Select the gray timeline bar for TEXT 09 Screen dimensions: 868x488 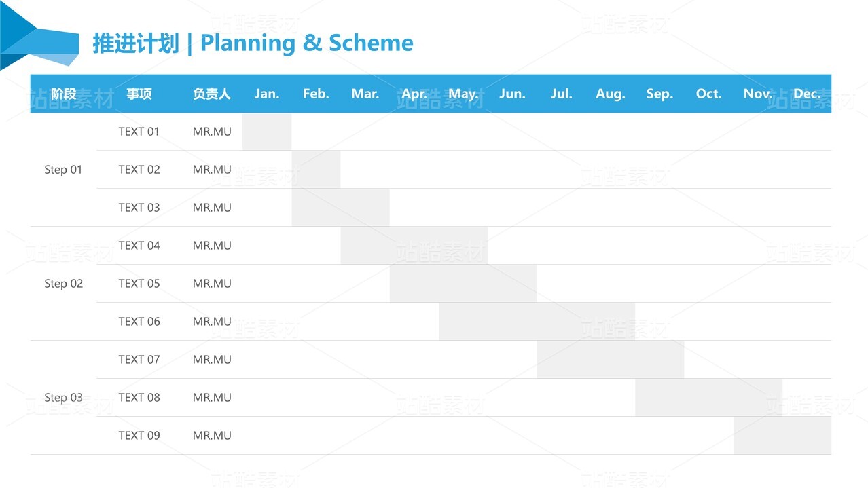pos(782,436)
